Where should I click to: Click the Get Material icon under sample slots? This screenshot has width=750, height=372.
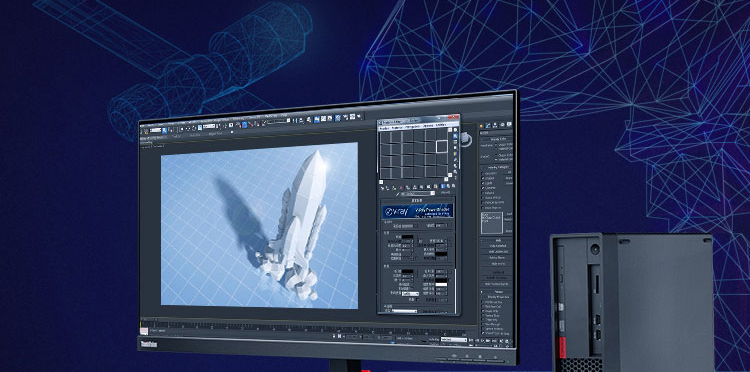382,188
